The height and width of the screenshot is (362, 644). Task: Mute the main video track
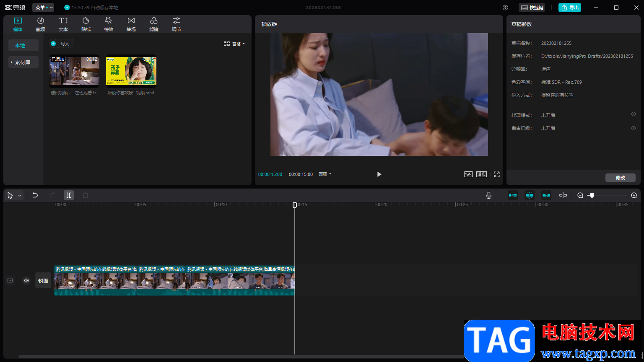[x=26, y=281]
